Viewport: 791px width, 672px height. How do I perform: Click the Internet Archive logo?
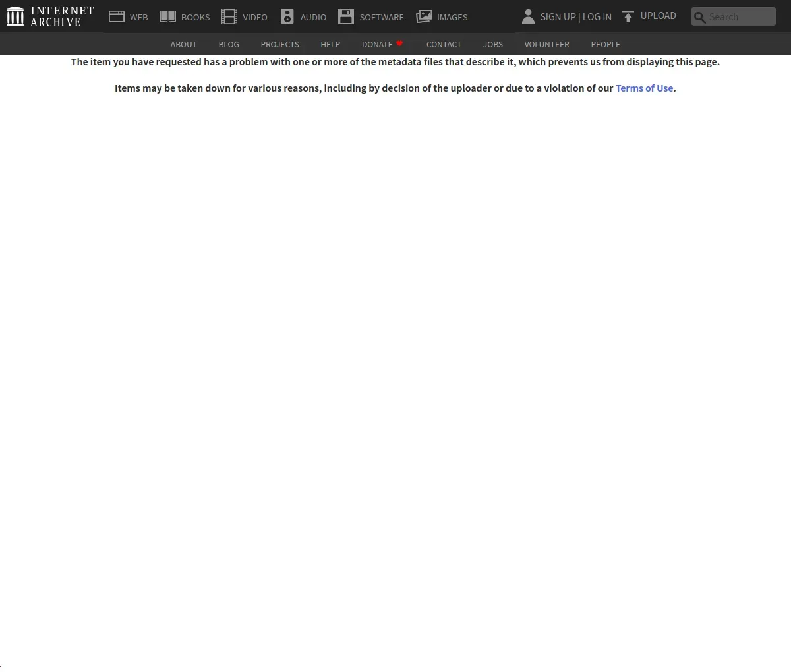pos(50,16)
